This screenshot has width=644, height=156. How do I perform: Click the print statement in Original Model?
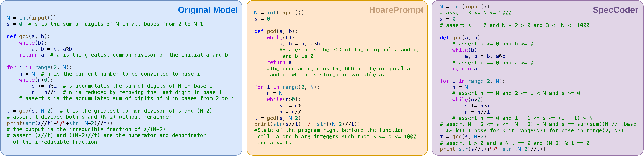[x=60, y=123]
